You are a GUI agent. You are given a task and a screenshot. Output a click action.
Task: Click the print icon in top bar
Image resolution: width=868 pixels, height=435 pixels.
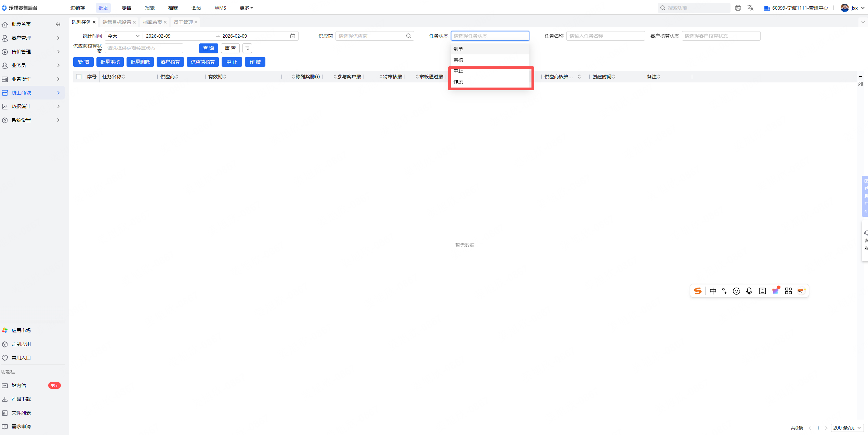738,8
